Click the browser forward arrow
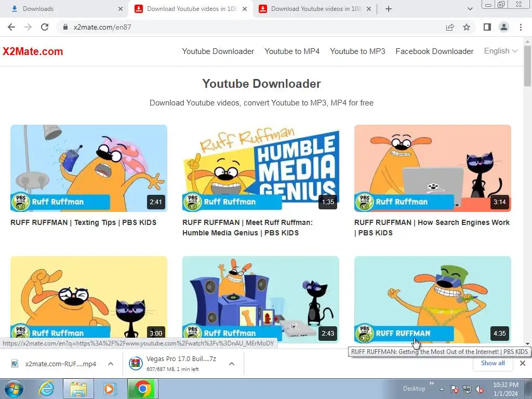The image size is (532, 399). [x=28, y=27]
